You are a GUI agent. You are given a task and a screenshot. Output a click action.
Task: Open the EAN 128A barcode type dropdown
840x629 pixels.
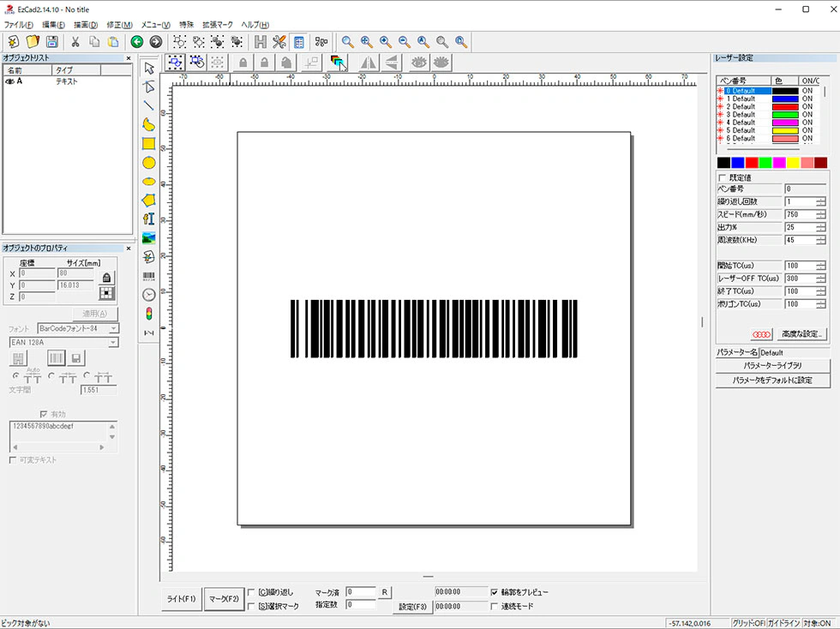(x=113, y=343)
